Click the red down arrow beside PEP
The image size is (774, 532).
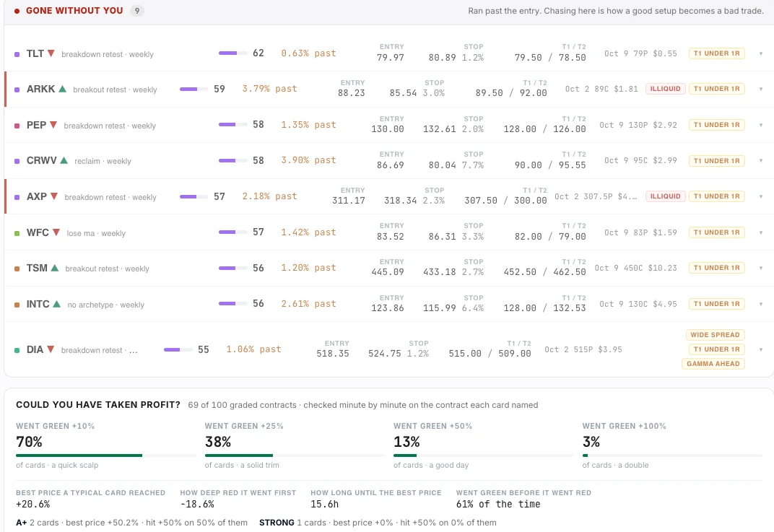[x=53, y=125]
